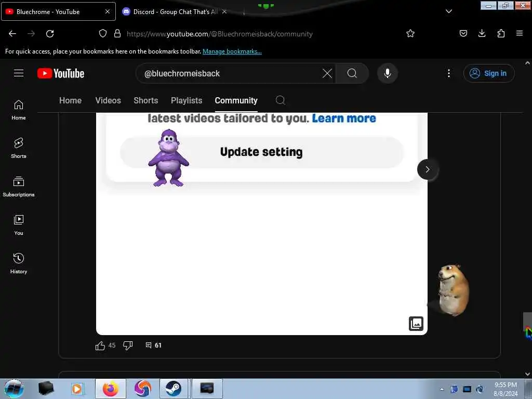Image resolution: width=532 pixels, height=399 pixels.
Task: View site security via padlock icon
Action: click(x=117, y=34)
